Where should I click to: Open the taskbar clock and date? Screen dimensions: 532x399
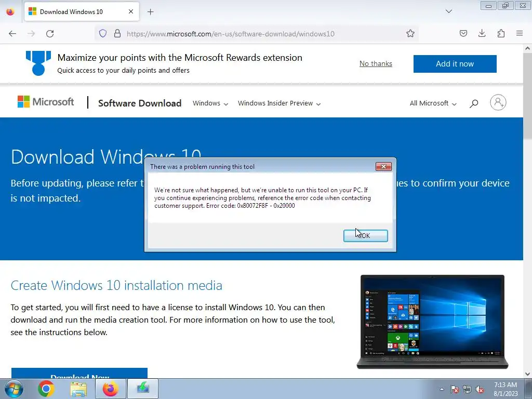coord(506,389)
